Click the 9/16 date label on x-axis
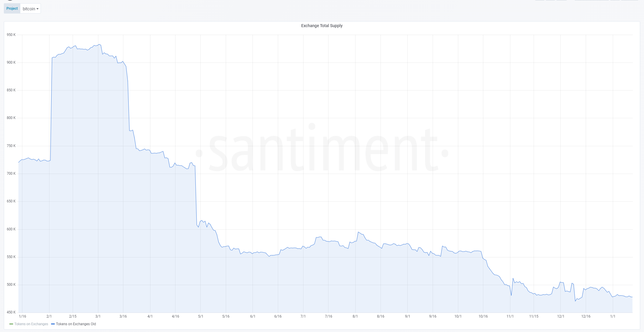This screenshot has width=644, height=332. [x=433, y=316]
